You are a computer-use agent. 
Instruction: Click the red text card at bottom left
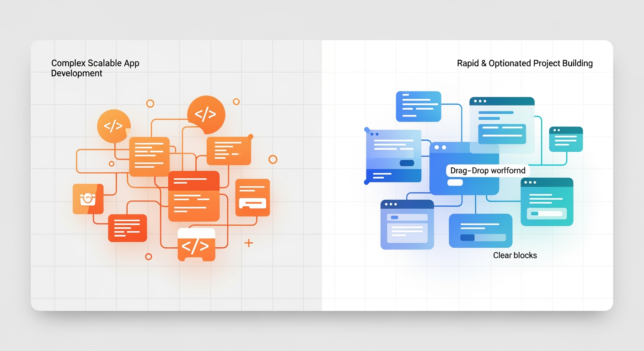[x=127, y=228]
